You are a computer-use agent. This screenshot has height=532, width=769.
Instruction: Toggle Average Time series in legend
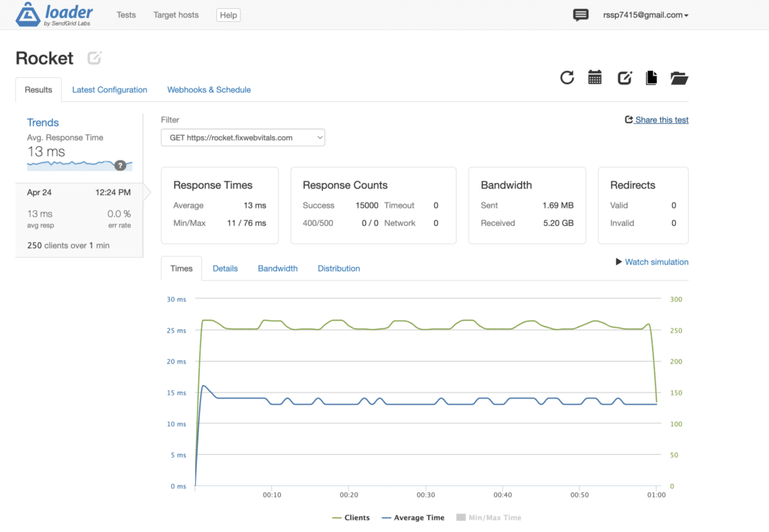(x=413, y=517)
